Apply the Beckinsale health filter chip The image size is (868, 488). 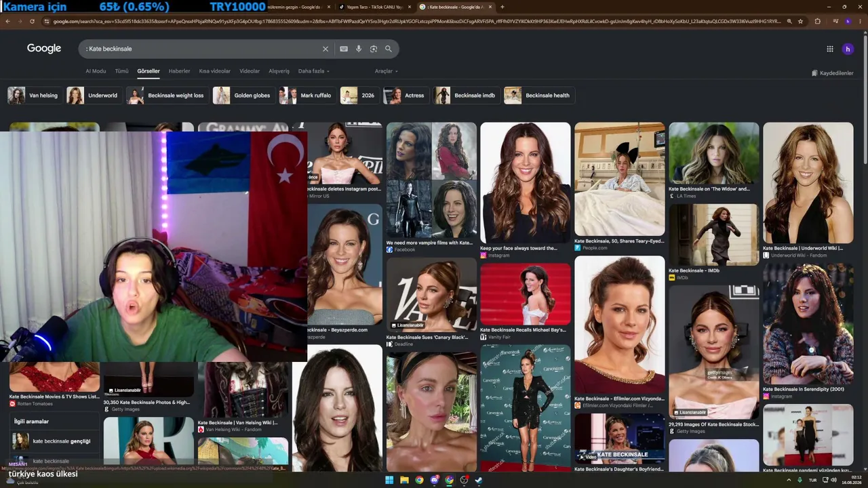tap(540, 96)
